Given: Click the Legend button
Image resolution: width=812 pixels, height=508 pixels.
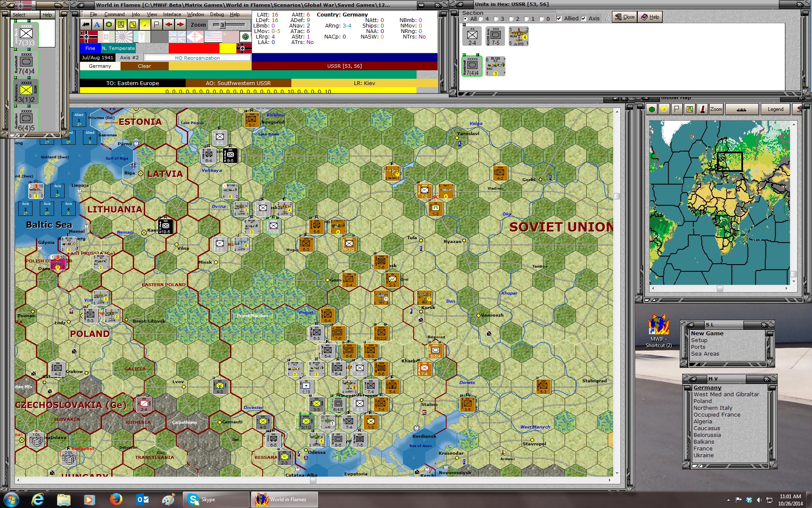Looking at the screenshot, I should [776, 109].
